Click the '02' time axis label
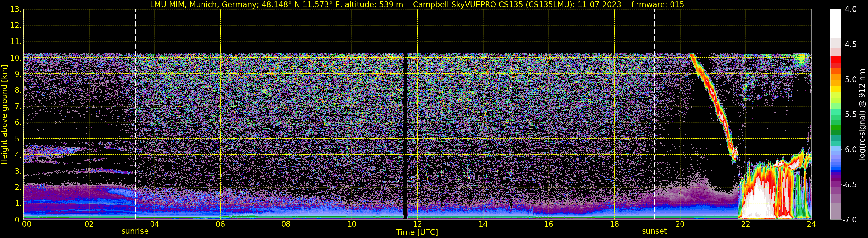The image size is (868, 238). [89, 224]
